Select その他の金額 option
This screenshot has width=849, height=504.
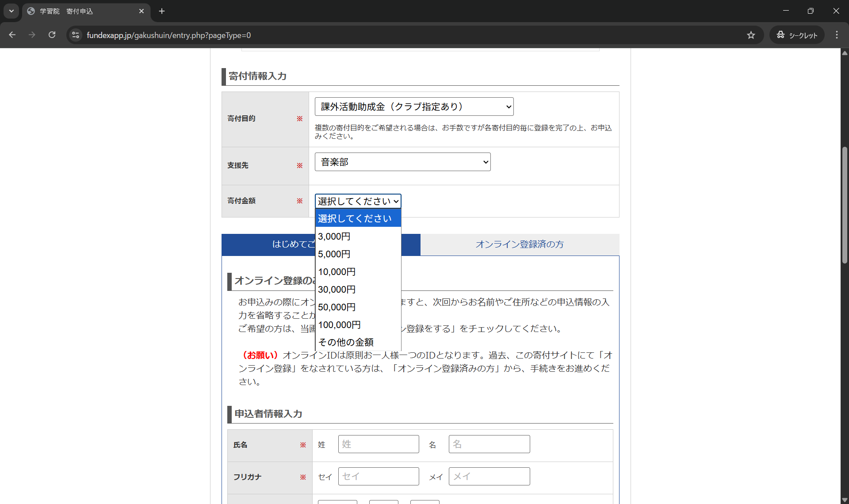tap(346, 342)
